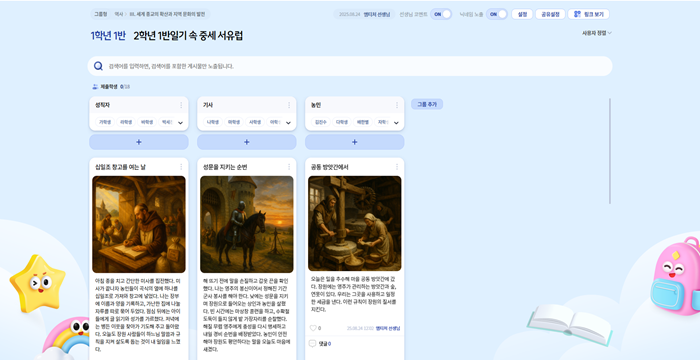Click post title 공동 방앗간에서
The width and height of the screenshot is (700, 360).
tap(330, 167)
